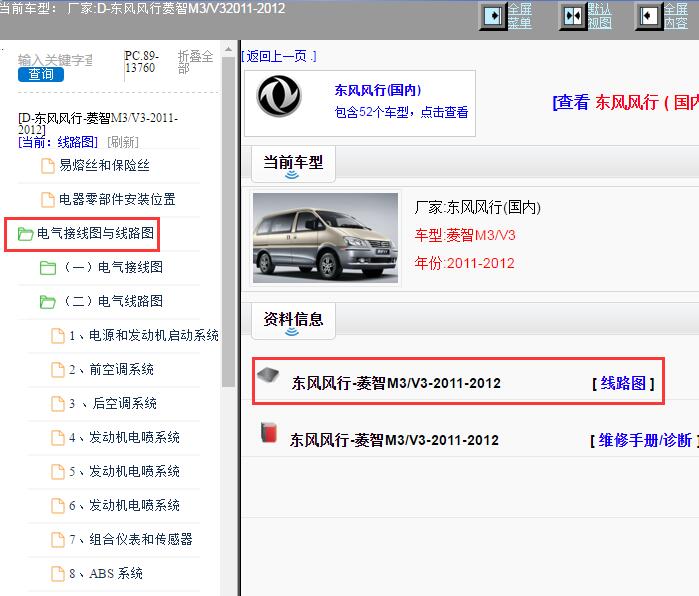The height and width of the screenshot is (596, 699).
Task: Click the page icon beside 易熔丝和保险丝
Action: click(x=48, y=166)
